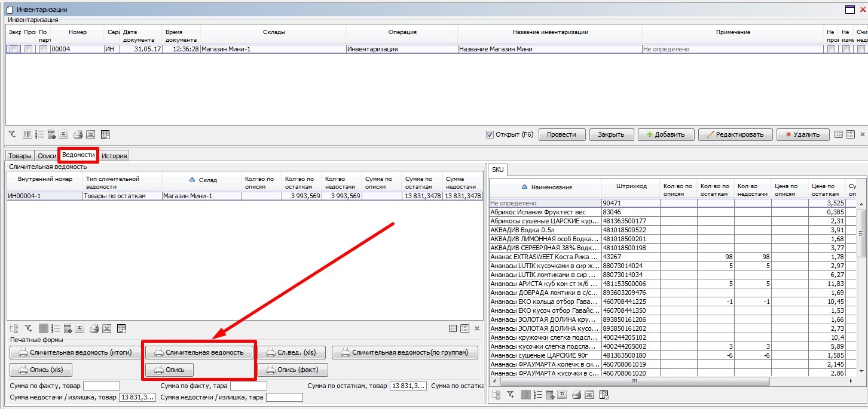Click the print icon in the top inventory toolbar

[x=78, y=134]
